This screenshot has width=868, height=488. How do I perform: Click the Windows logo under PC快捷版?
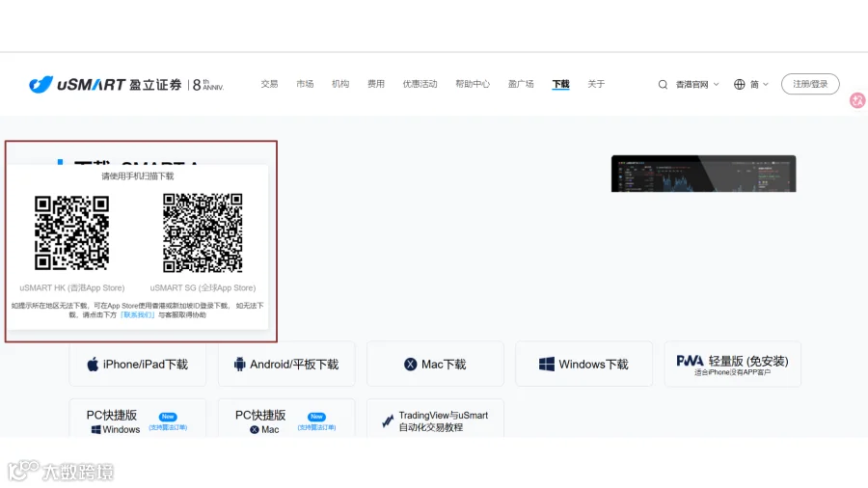coord(95,430)
